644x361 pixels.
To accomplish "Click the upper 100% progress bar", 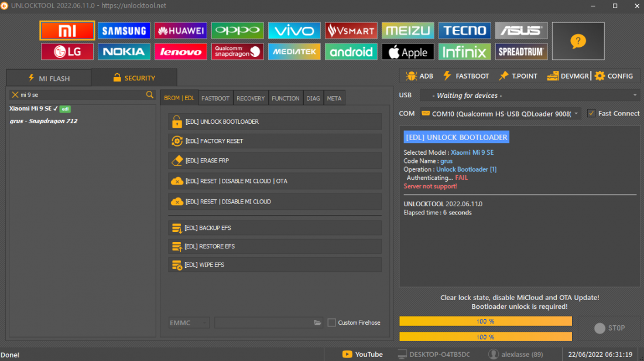I will tap(485, 321).
